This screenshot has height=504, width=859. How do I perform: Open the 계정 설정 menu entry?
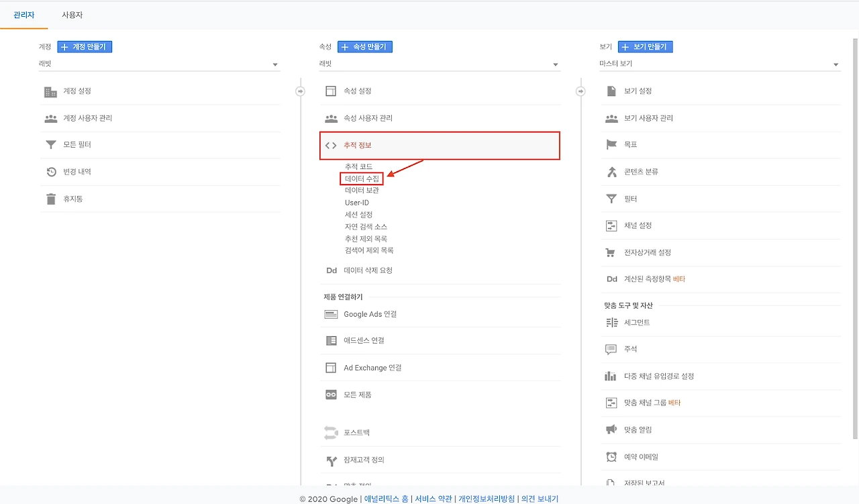click(x=159, y=91)
